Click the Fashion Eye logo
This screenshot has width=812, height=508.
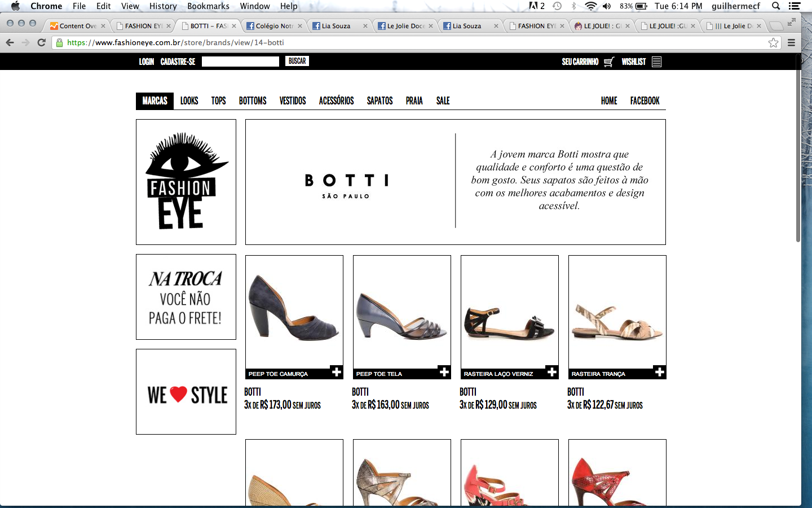pos(186,182)
